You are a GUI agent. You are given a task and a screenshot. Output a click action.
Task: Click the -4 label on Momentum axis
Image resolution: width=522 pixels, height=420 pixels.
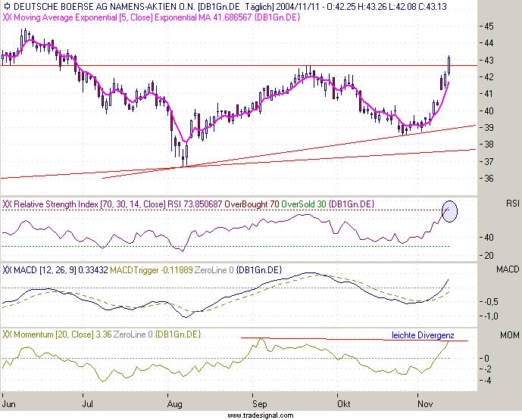(486, 381)
